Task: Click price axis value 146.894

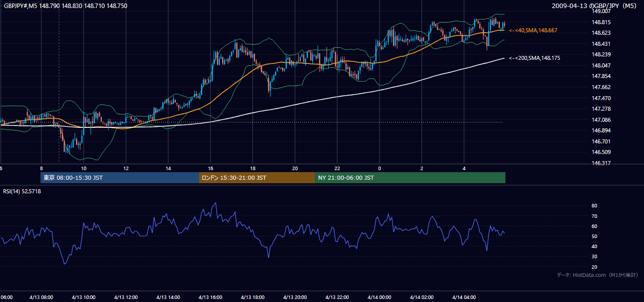Action: click(602, 130)
